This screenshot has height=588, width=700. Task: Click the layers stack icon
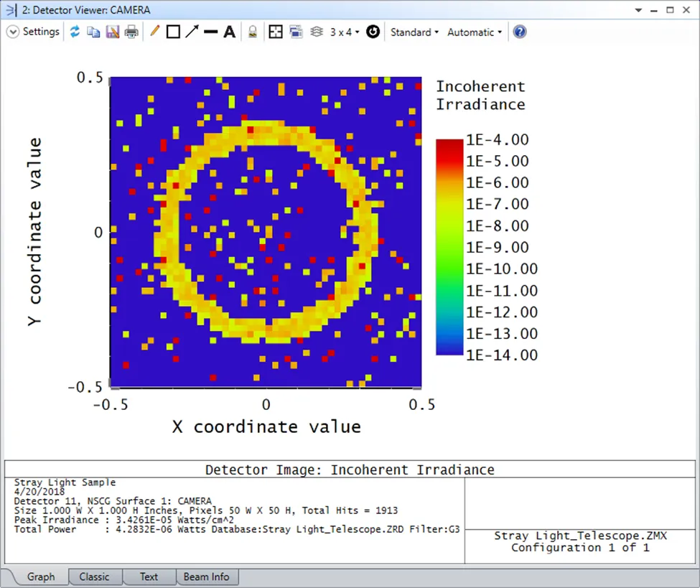click(316, 32)
